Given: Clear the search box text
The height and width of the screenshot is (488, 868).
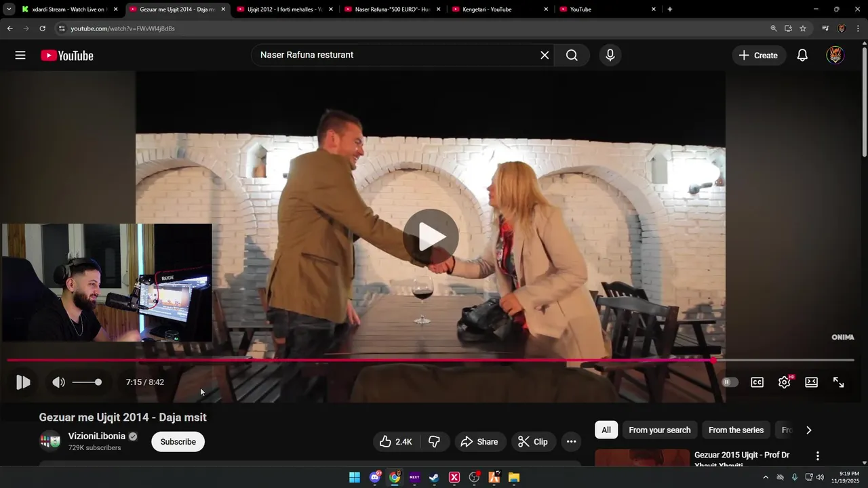Looking at the screenshot, I should 545,56.
